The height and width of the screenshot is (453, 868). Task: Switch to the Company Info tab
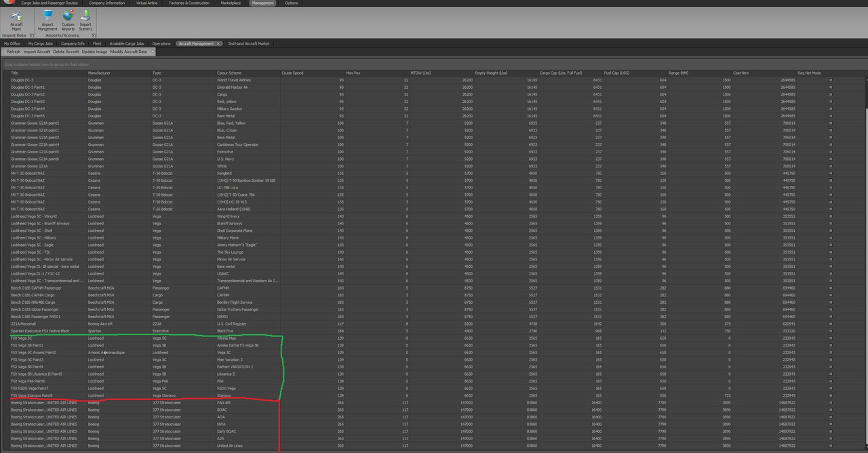[x=73, y=43]
